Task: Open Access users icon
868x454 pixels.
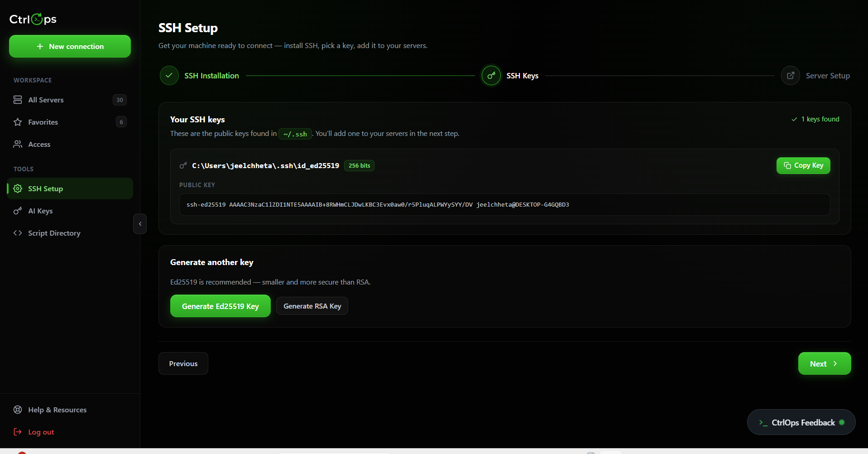Action: [x=18, y=144]
